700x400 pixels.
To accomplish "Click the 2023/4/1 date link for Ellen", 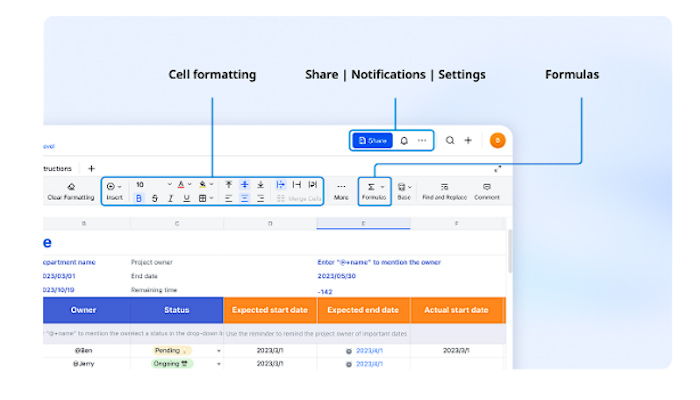I will pos(369,351).
